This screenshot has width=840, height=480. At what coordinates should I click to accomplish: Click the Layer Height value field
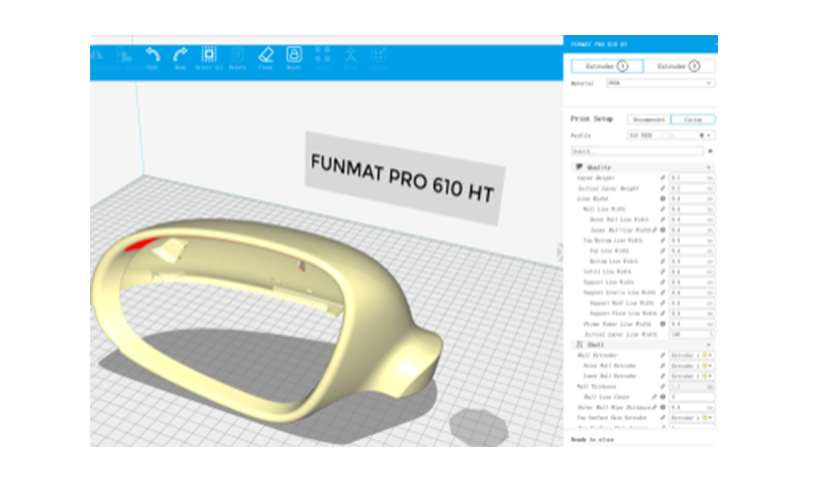(690, 178)
